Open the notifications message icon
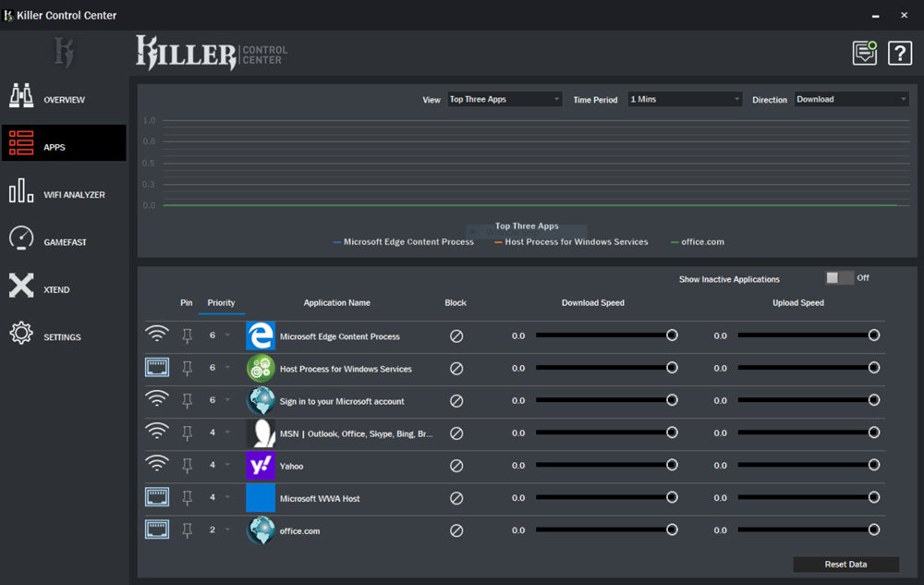Image resolution: width=924 pixels, height=585 pixels. [864, 54]
